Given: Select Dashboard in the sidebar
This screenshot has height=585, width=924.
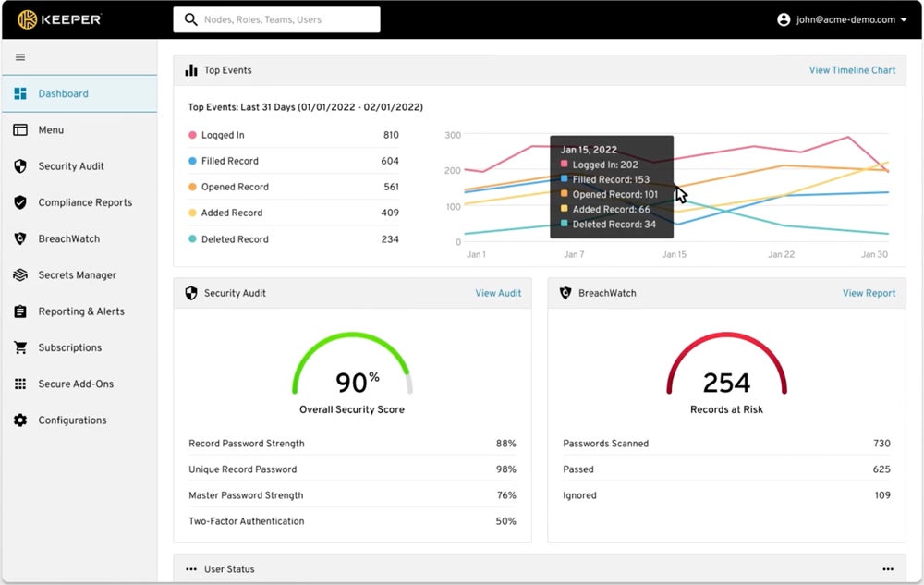Looking at the screenshot, I should [63, 93].
